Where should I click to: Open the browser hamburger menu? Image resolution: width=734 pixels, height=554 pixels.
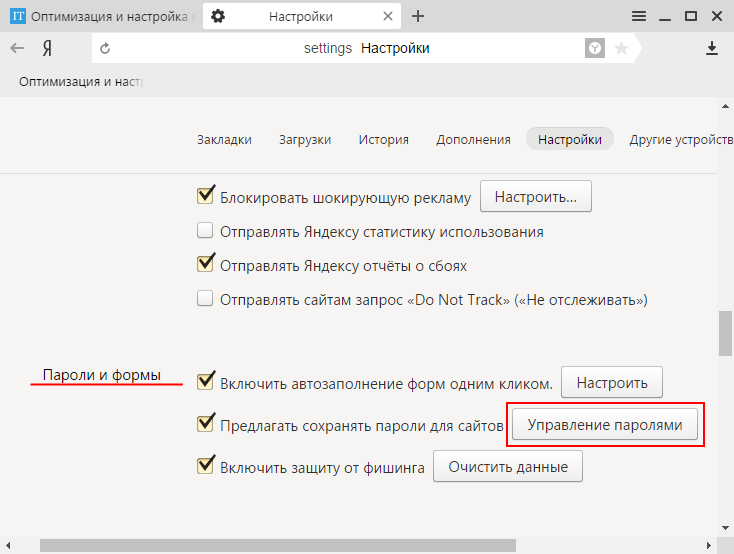click(x=639, y=16)
